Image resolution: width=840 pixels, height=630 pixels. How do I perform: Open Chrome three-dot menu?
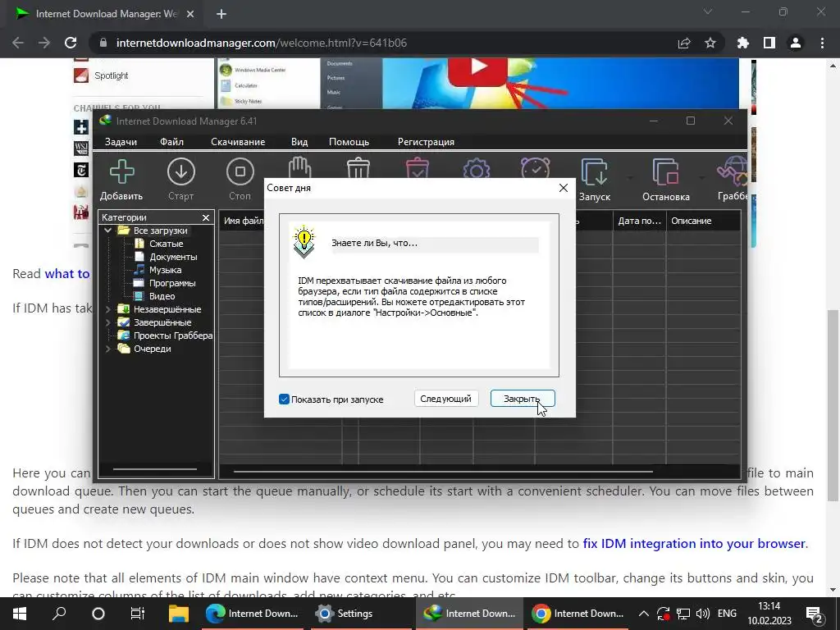tap(822, 43)
